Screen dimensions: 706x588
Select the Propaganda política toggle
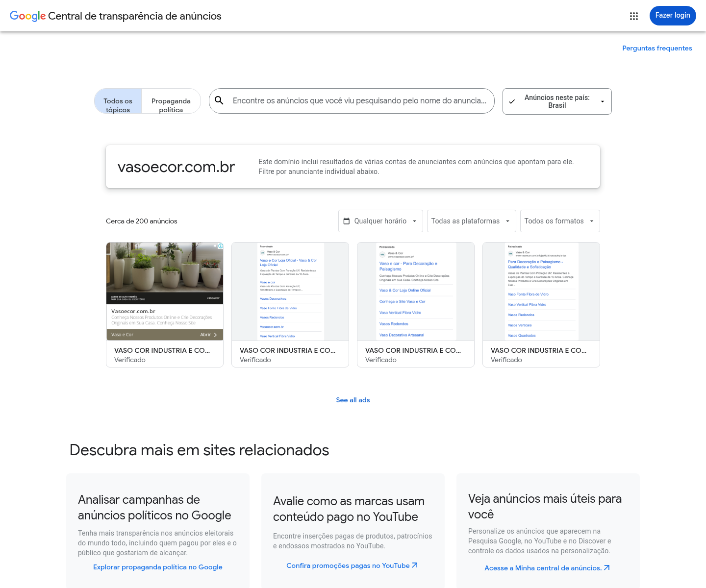(171, 101)
